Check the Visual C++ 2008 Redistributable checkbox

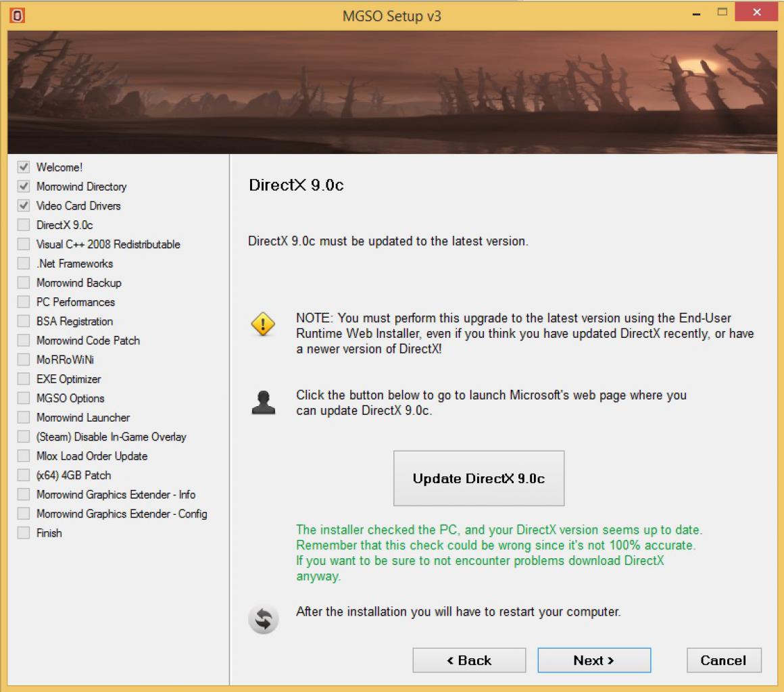pos(24,243)
